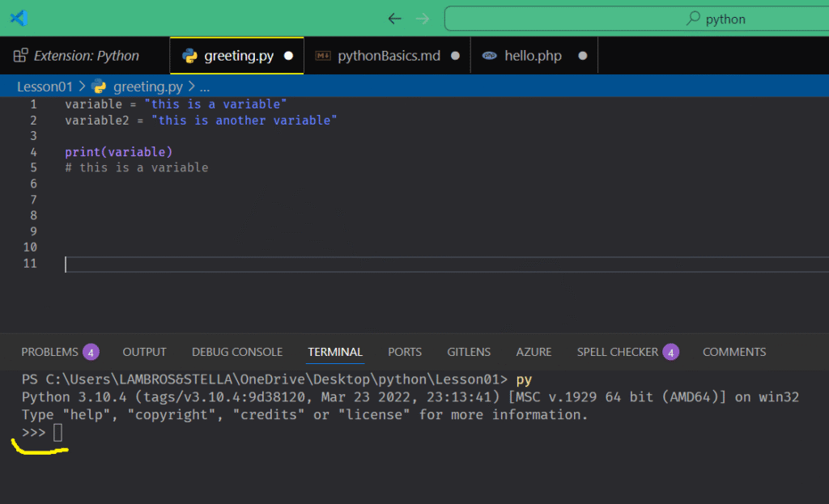Open the GITLENS panel tab

pyautogui.click(x=469, y=352)
